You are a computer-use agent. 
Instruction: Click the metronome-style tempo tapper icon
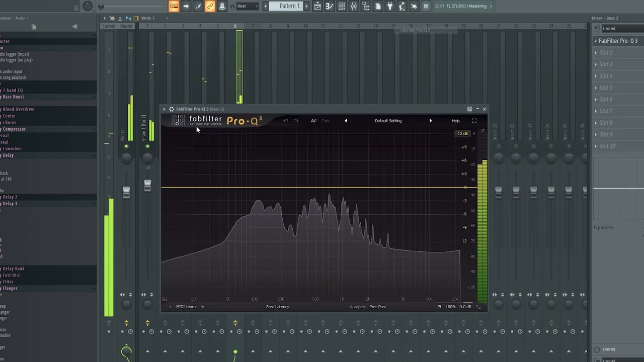pyautogui.click(x=402, y=6)
